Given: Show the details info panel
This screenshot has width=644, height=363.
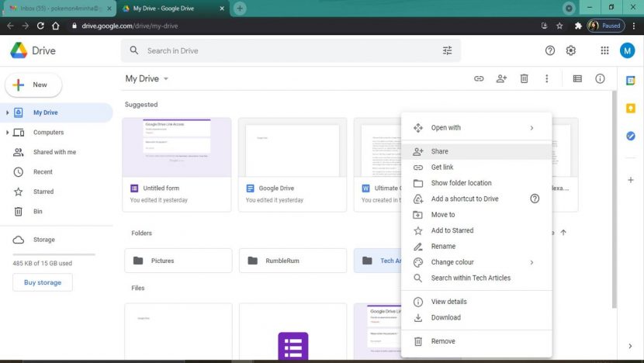Looking at the screenshot, I should tap(600, 78).
